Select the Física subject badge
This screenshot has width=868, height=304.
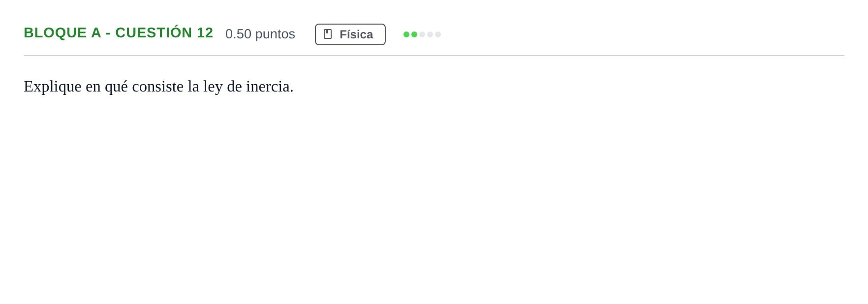tap(350, 34)
